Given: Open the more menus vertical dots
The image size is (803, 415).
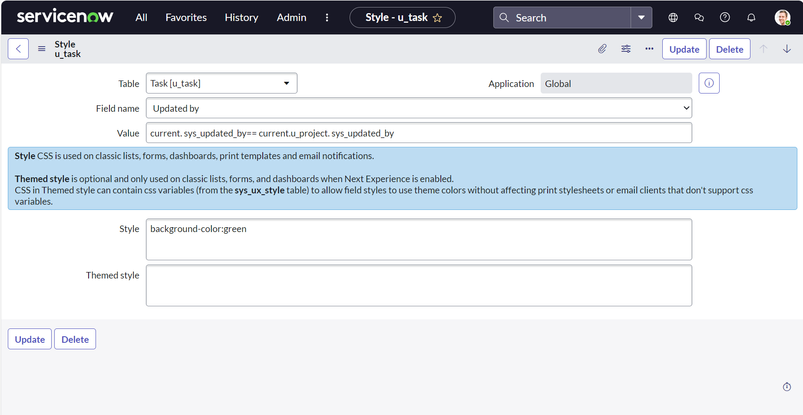Looking at the screenshot, I should click(x=327, y=17).
